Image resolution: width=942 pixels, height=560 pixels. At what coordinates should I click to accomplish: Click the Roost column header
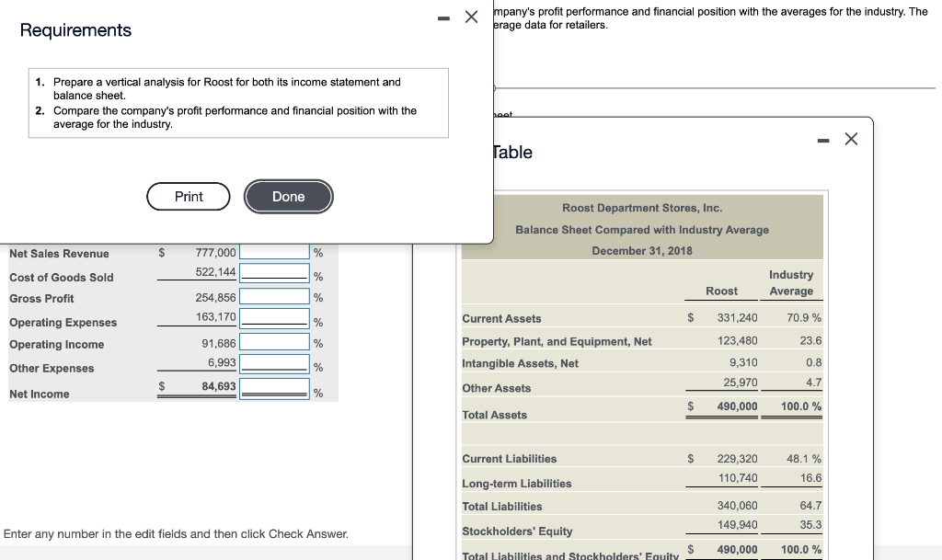721,291
